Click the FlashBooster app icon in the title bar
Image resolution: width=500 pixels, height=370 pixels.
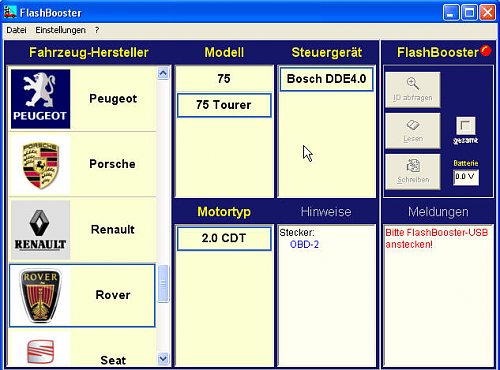click(x=10, y=12)
